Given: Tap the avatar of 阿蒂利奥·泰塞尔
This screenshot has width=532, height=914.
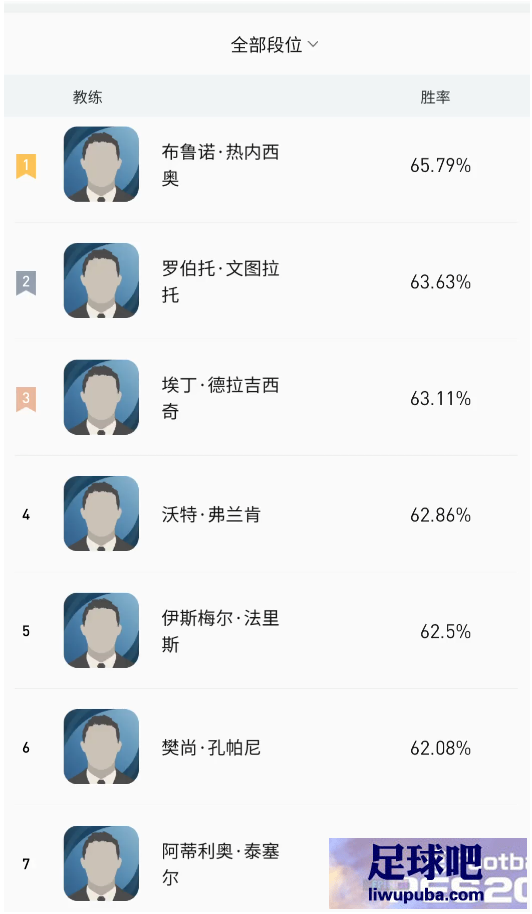Looking at the screenshot, I should click(x=101, y=863).
